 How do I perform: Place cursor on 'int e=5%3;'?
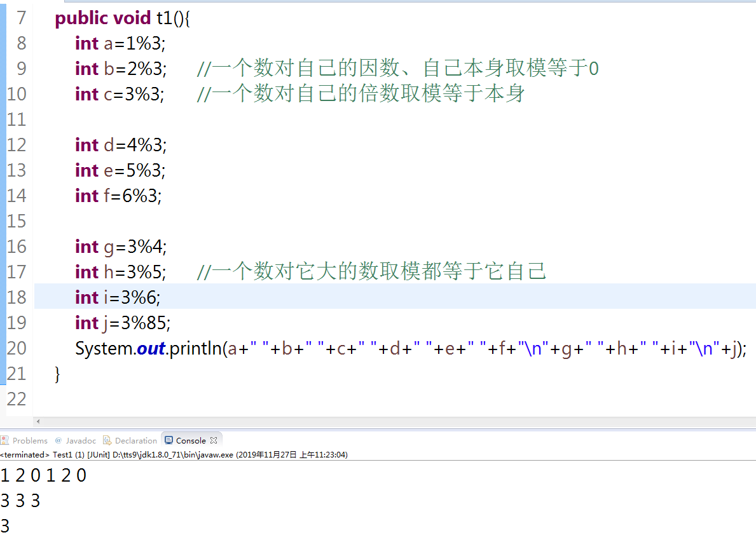(120, 171)
